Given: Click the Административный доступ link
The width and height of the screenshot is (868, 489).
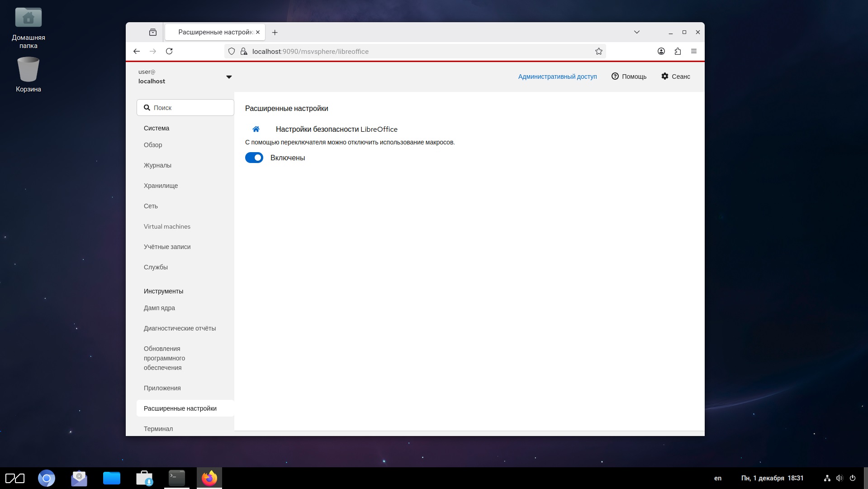Looking at the screenshot, I should coord(557,77).
